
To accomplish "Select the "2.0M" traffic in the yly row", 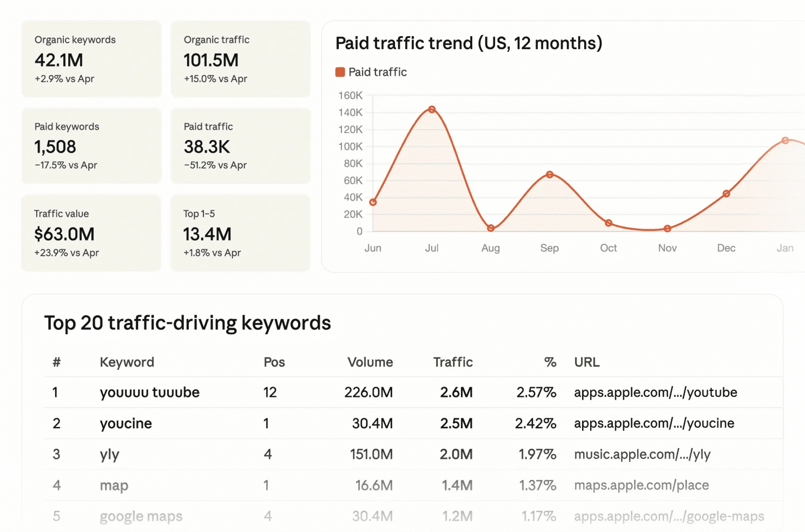I will point(457,455).
